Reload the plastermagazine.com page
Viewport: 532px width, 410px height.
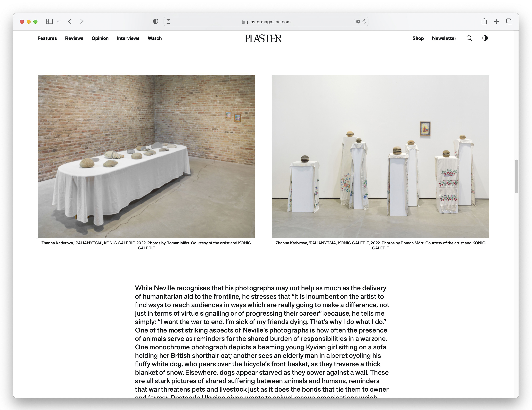[364, 21]
